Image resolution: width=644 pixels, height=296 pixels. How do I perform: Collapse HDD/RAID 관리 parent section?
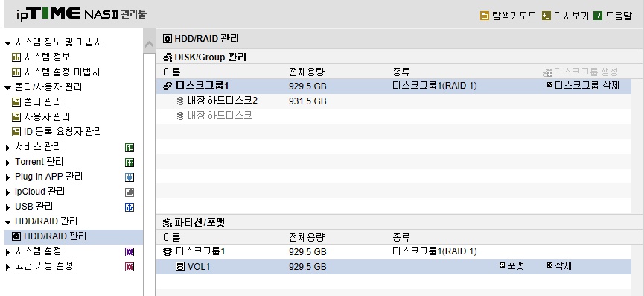point(7,222)
